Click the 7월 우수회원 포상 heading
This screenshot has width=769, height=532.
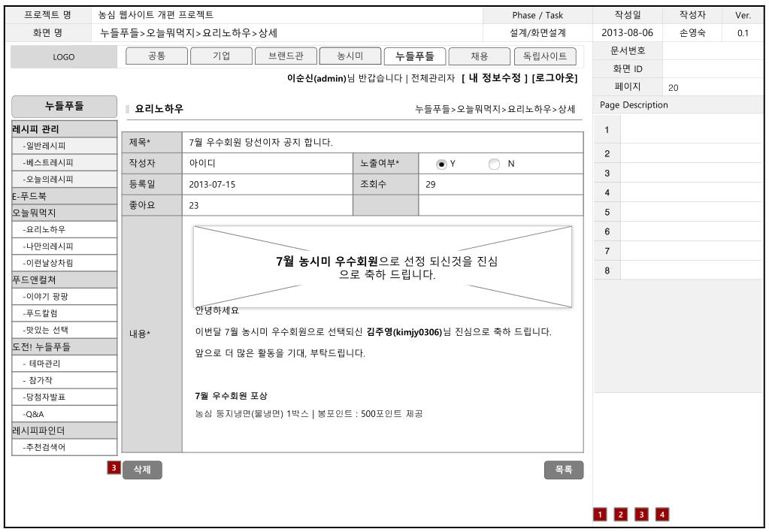[231, 396]
